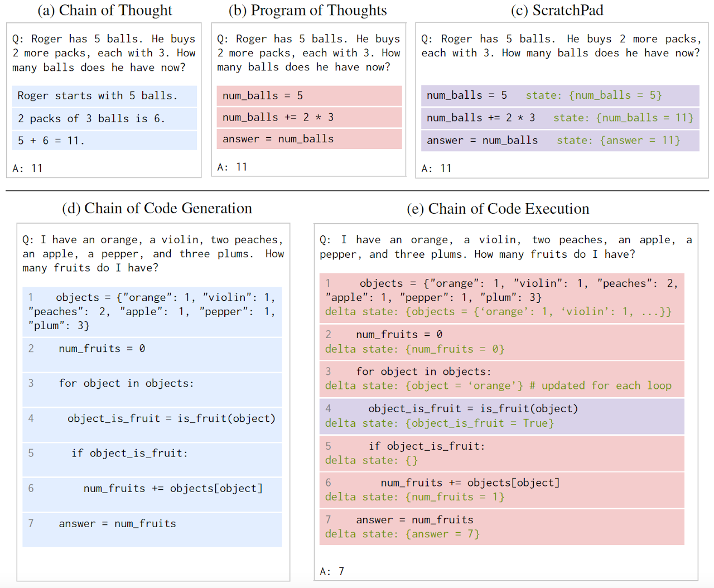Click the "(d) Chain of Code Generation" heading
Screen dimensions: 714x588
157,209
